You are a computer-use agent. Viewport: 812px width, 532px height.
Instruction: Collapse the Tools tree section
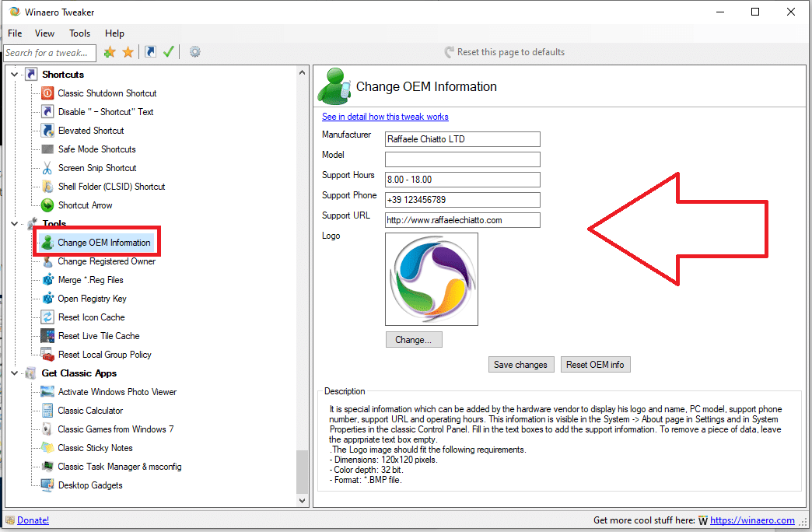(15, 224)
